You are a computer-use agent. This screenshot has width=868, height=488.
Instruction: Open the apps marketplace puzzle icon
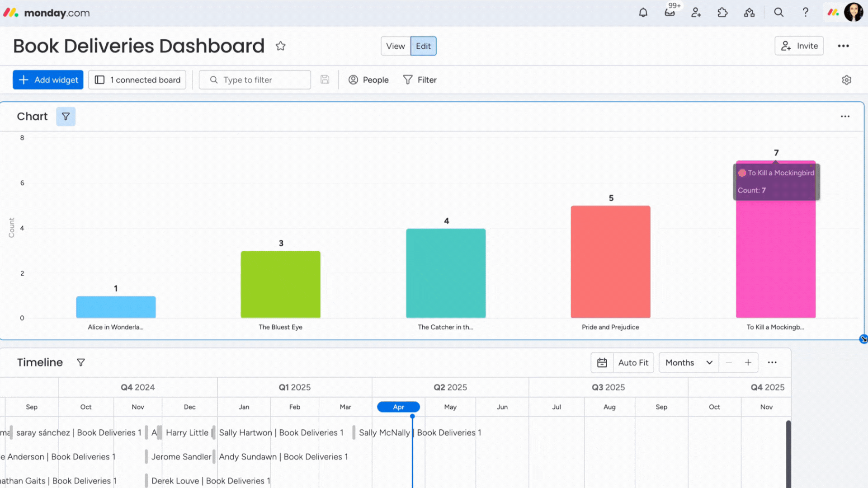722,13
